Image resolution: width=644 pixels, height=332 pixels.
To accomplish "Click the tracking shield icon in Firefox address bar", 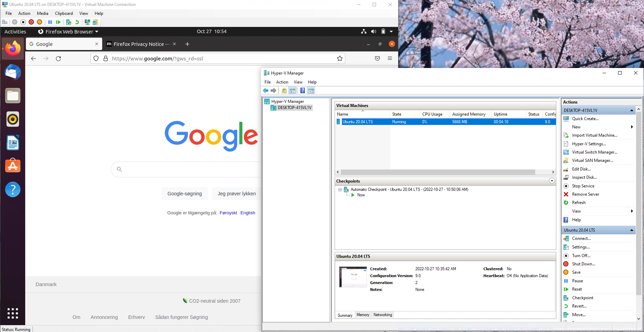I will (x=96, y=58).
